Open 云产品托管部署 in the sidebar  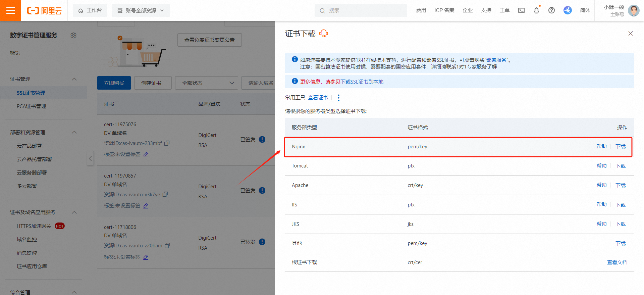[34, 159]
